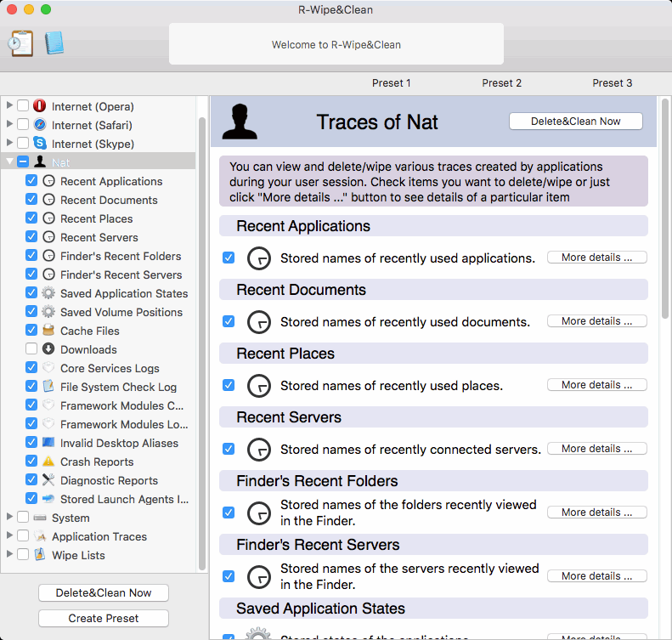Image resolution: width=672 pixels, height=640 pixels.
Task: Select Preset 1
Action: (392, 83)
